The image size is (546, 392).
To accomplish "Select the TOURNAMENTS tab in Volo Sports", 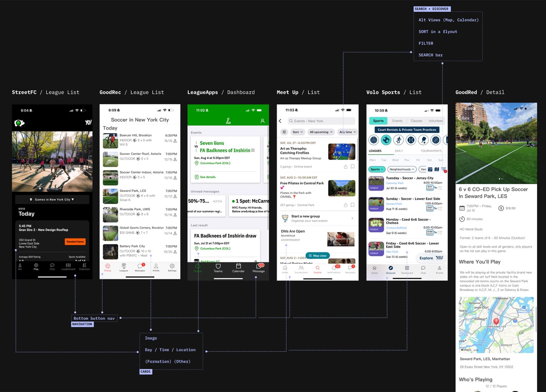I will click(431, 151).
